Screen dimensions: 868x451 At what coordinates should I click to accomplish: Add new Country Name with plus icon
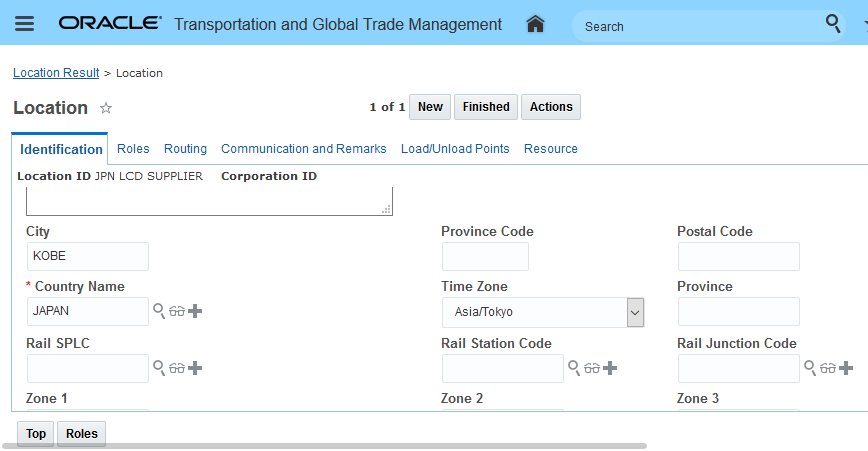click(195, 311)
